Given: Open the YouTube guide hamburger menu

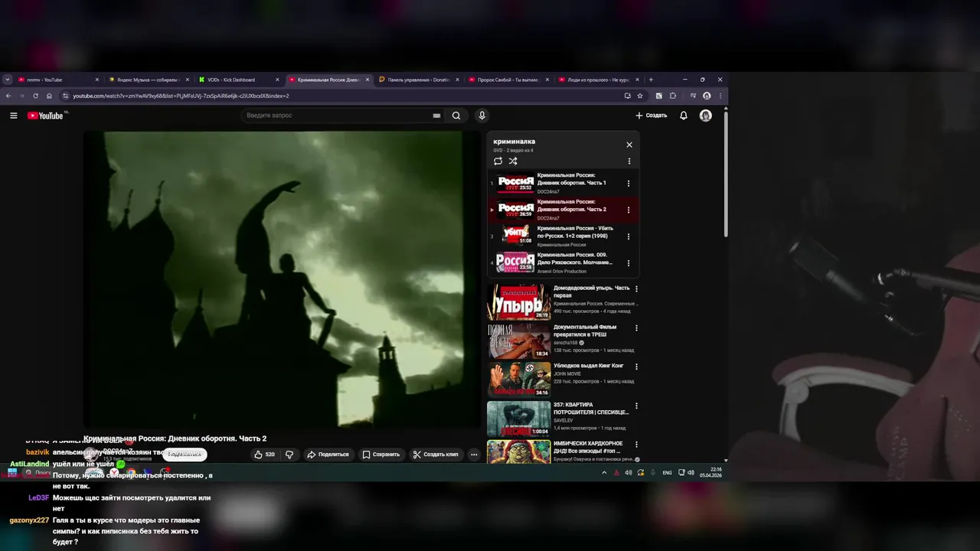Looking at the screenshot, I should pyautogui.click(x=13, y=116).
